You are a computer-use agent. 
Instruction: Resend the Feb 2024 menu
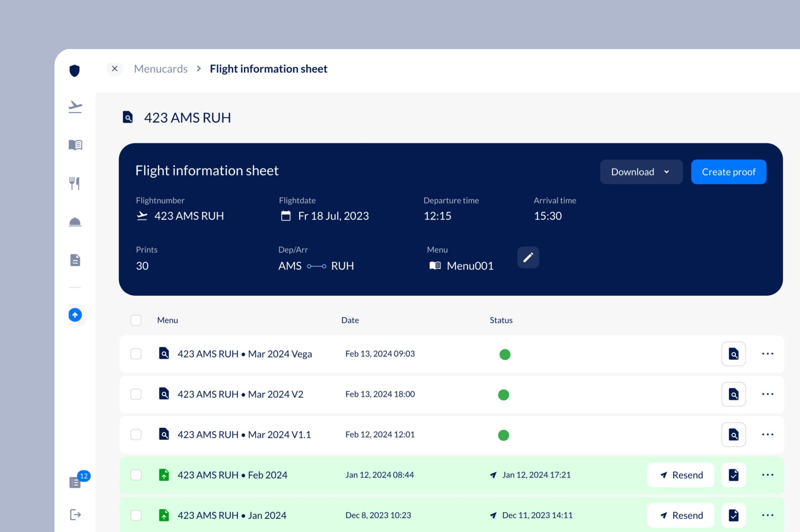pos(681,475)
